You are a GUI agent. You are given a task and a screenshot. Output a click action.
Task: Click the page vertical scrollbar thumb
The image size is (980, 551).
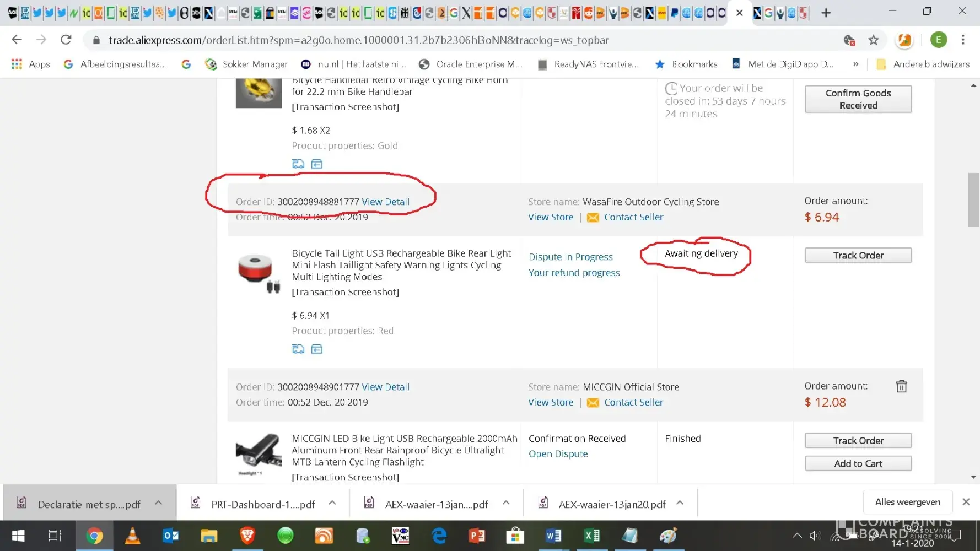973,199
